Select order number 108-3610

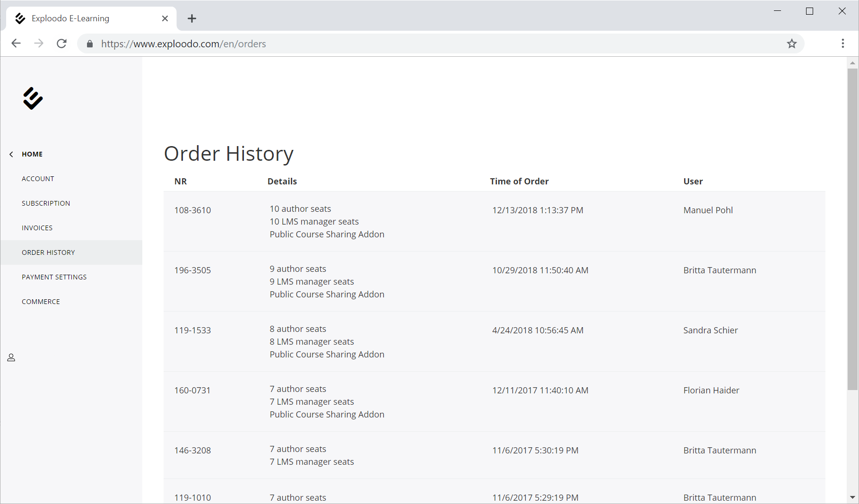pyautogui.click(x=192, y=210)
